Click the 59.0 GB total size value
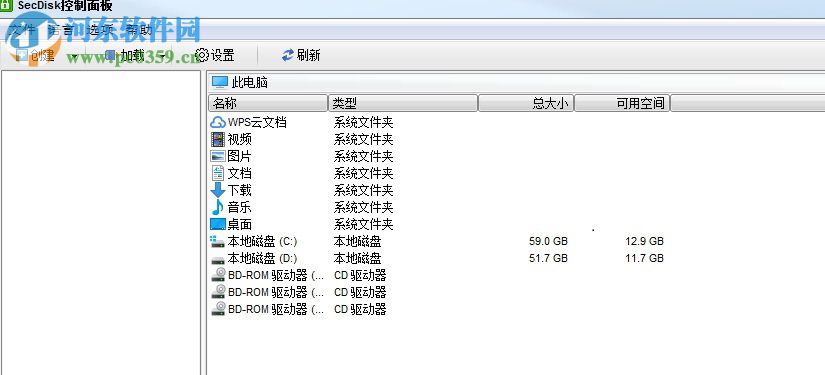 pos(548,241)
